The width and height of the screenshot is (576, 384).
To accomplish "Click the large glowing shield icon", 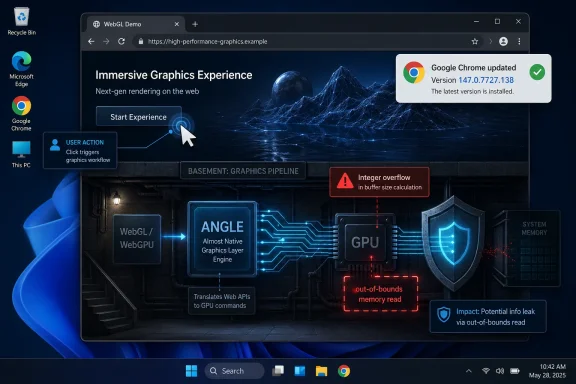I will (454, 243).
